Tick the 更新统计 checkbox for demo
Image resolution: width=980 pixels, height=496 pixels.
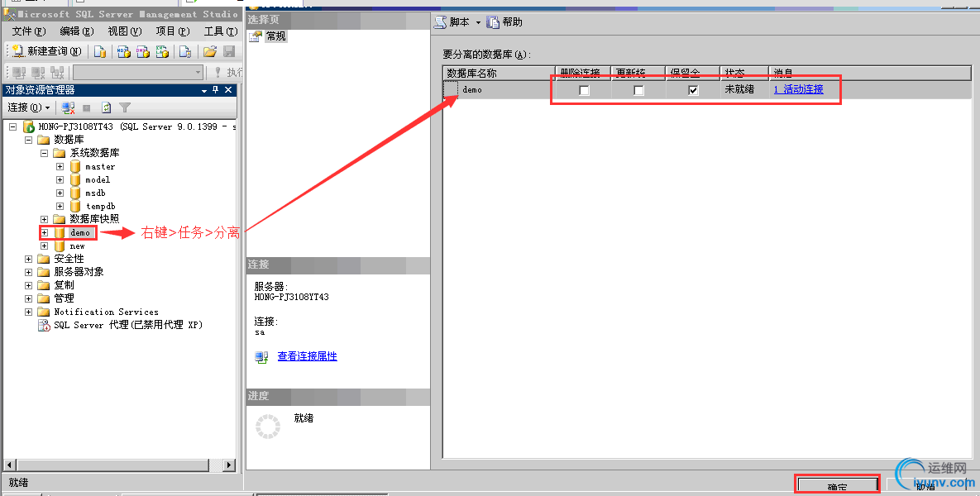[638, 91]
